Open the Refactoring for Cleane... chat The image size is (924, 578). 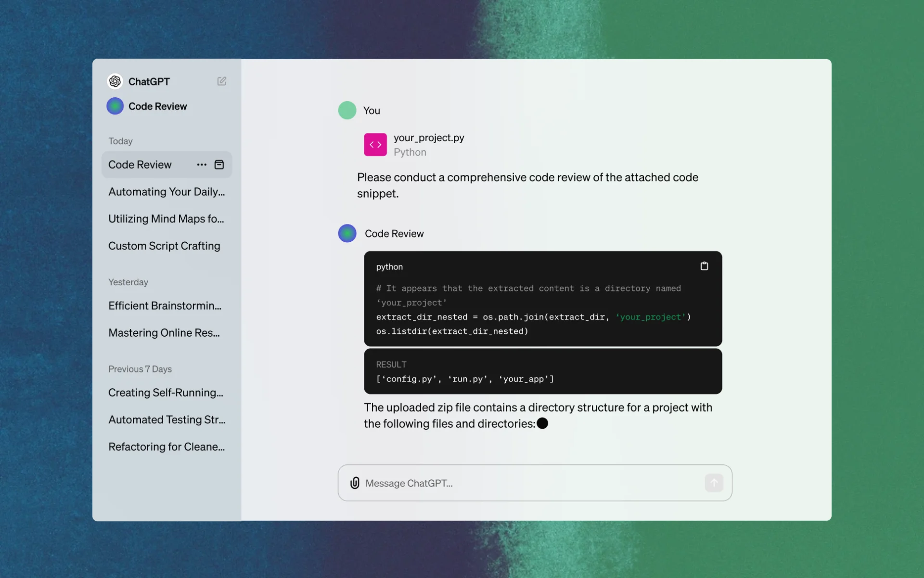pyautogui.click(x=167, y=447)
